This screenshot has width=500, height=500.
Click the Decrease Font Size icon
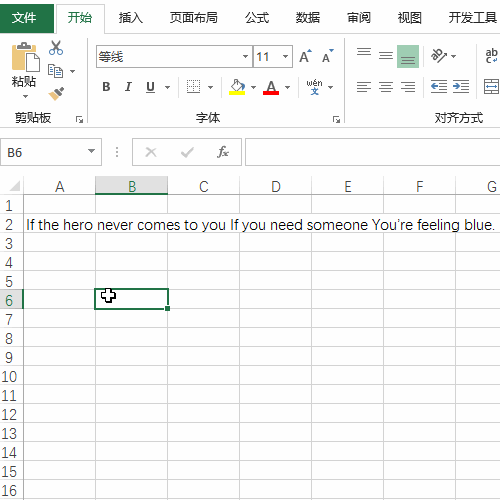click(x=328, y=56)
